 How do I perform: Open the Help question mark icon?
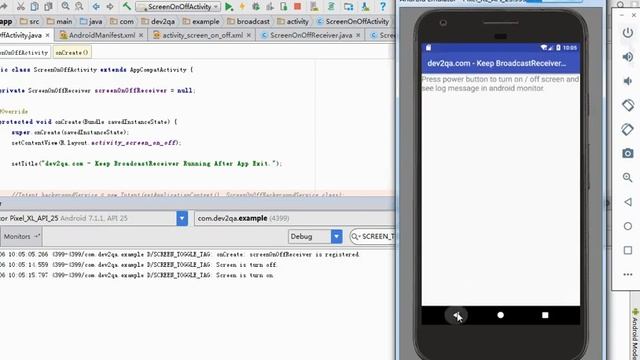[382, 6]
